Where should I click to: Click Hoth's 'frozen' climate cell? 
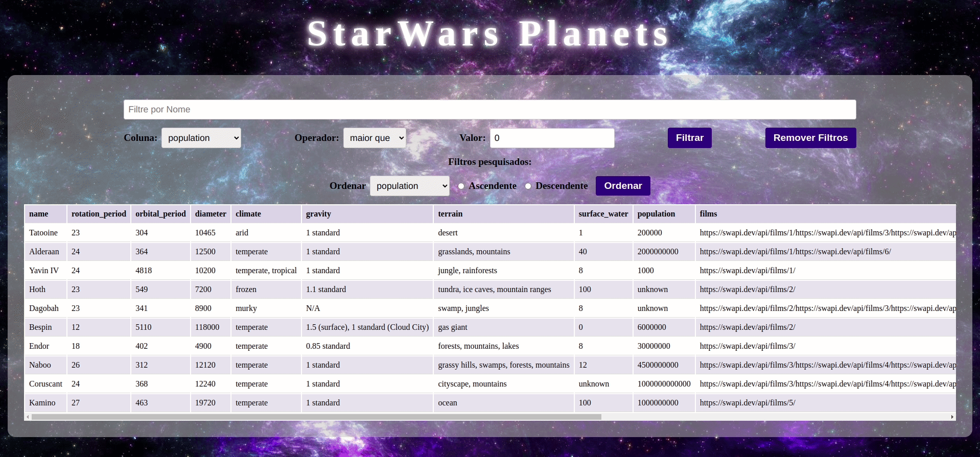coord(266,290)
